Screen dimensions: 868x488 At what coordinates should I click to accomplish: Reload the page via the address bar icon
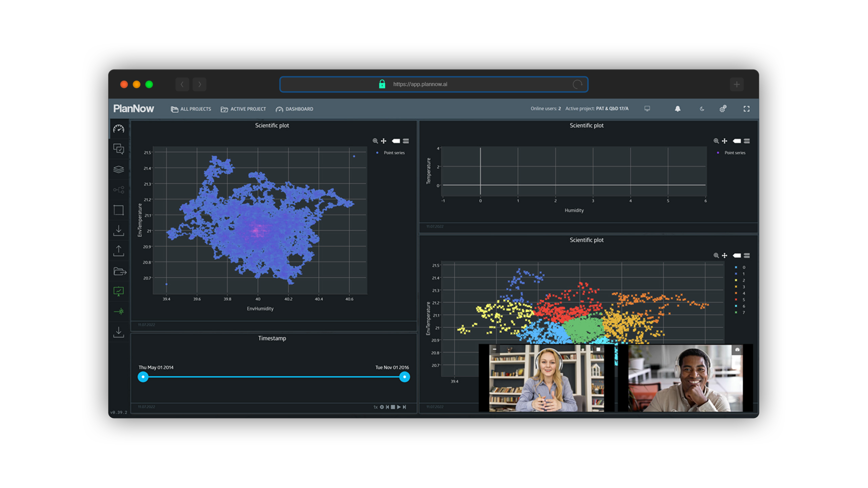coord(577,84)
